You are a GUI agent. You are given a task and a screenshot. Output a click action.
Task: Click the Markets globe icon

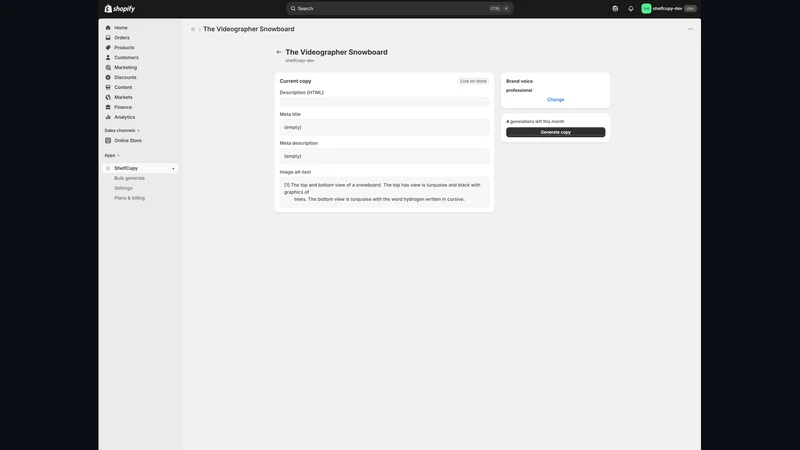(108, 97)
